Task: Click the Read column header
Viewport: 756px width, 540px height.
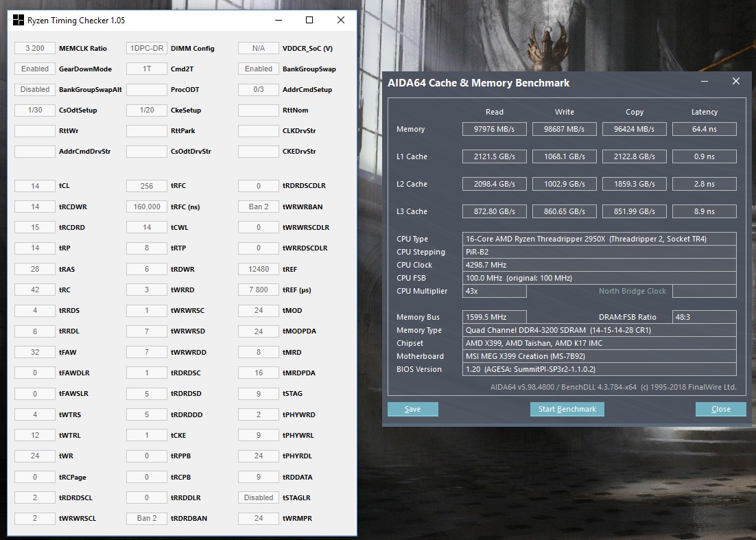Action: 494,112
